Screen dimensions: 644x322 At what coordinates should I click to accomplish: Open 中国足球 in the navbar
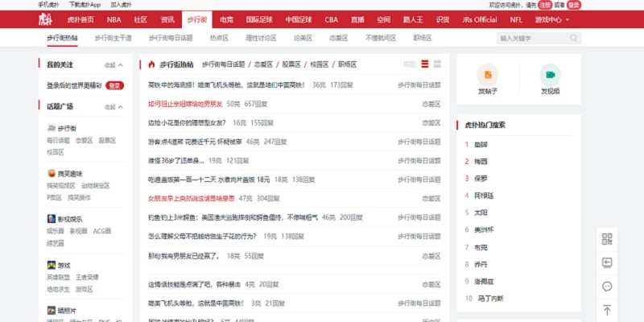tap(299, 19)
